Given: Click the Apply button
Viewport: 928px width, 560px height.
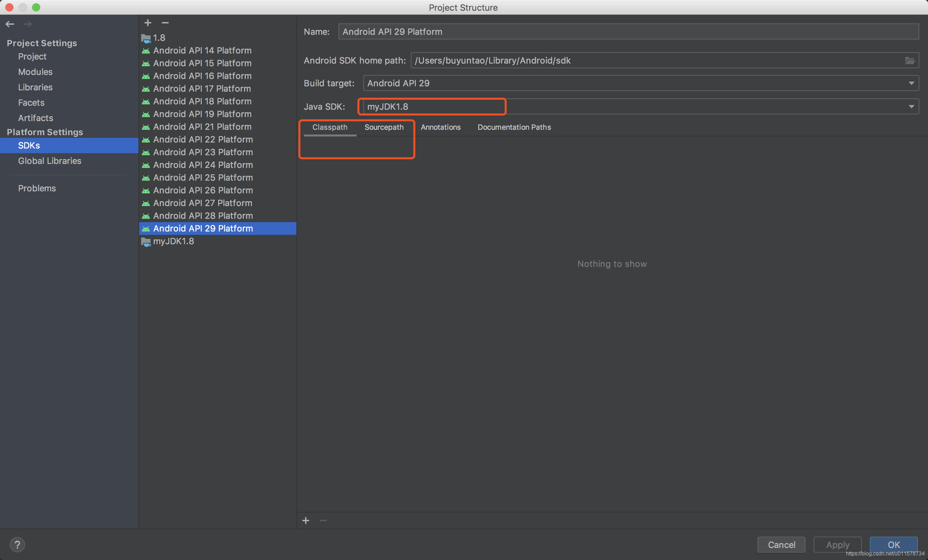Looking at the screenshot, I should click(838, 545).
